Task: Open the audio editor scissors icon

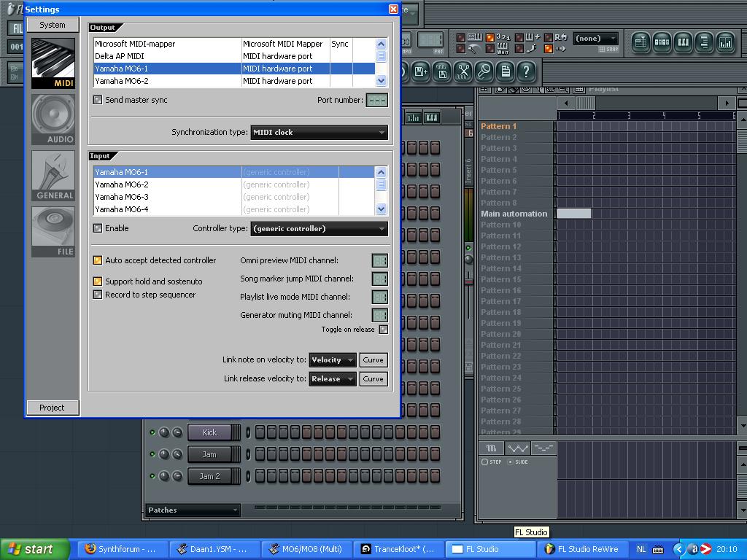Action: (463, 72)
